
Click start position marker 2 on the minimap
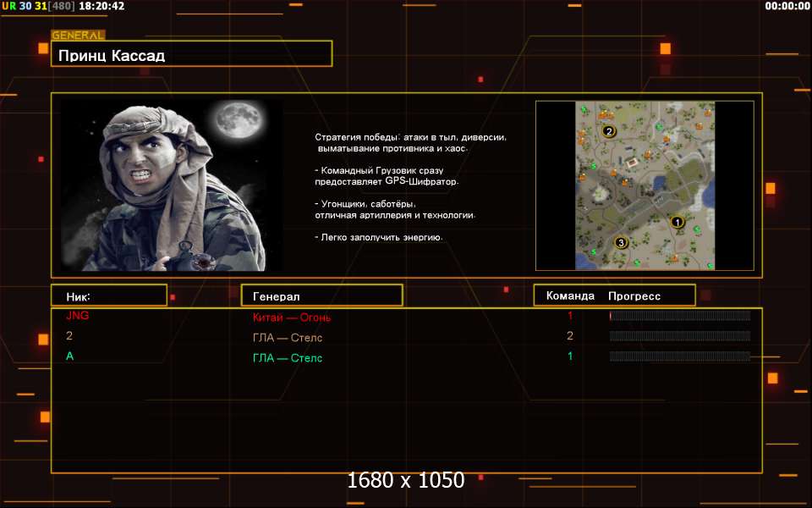tap(608, 131)
